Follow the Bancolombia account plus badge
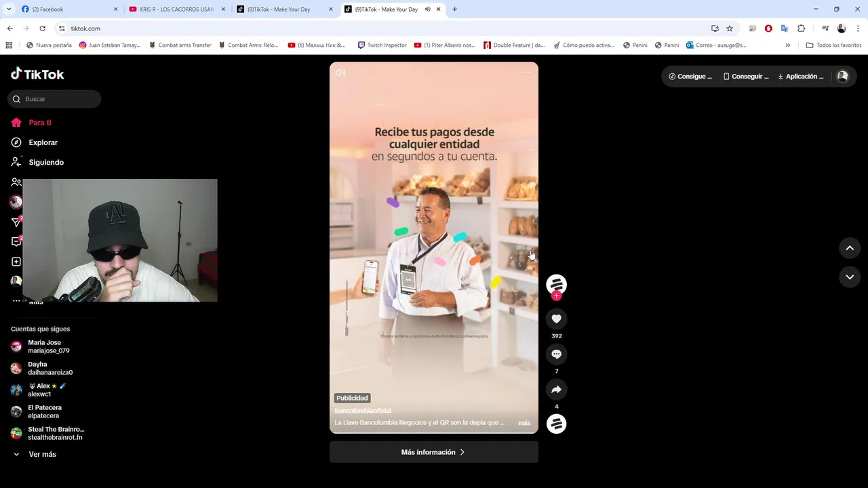Viewport: 868px width, 488px height. pyautogui.click(x=557, y=296)
